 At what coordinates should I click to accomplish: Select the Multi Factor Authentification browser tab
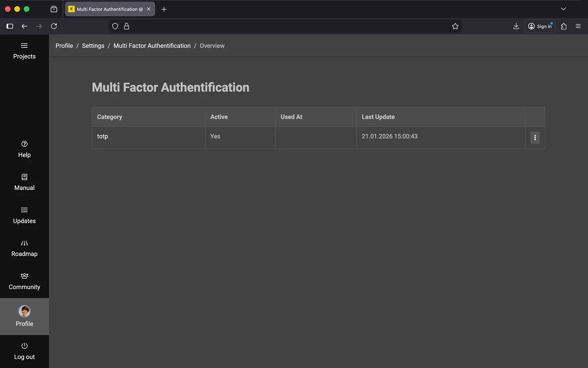pyautogui.click(x=107, y=9)
